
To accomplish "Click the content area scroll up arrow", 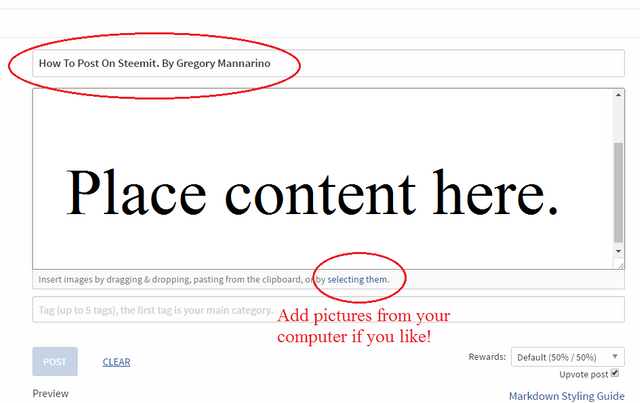I will pyautogui.click(x=618, y=95).
